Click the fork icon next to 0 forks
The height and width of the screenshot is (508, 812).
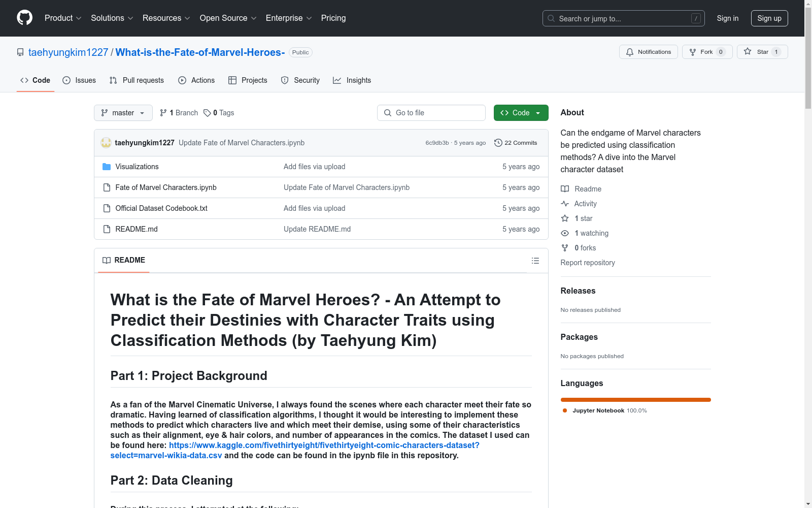565,248
